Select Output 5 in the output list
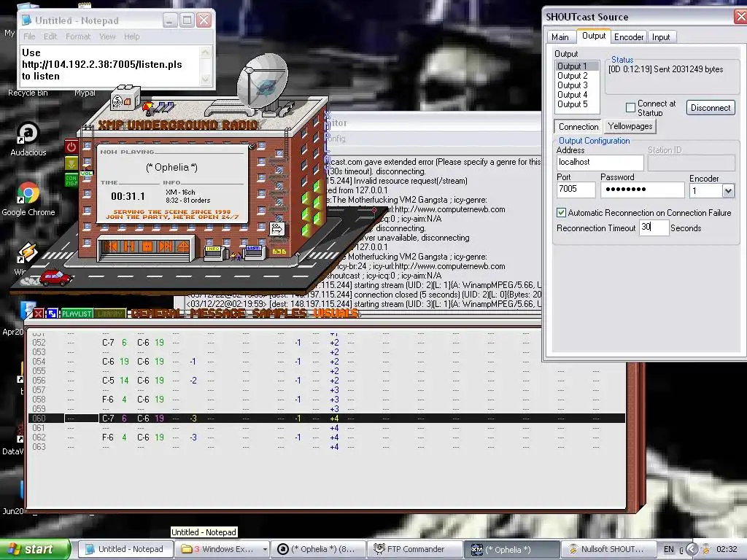Screen dimensions: 747x560 click(576, 104)
